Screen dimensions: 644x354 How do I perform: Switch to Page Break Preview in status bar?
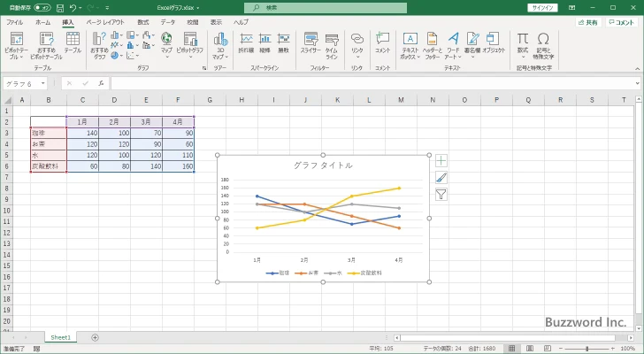pyautogui.click(x=548, y=349)
